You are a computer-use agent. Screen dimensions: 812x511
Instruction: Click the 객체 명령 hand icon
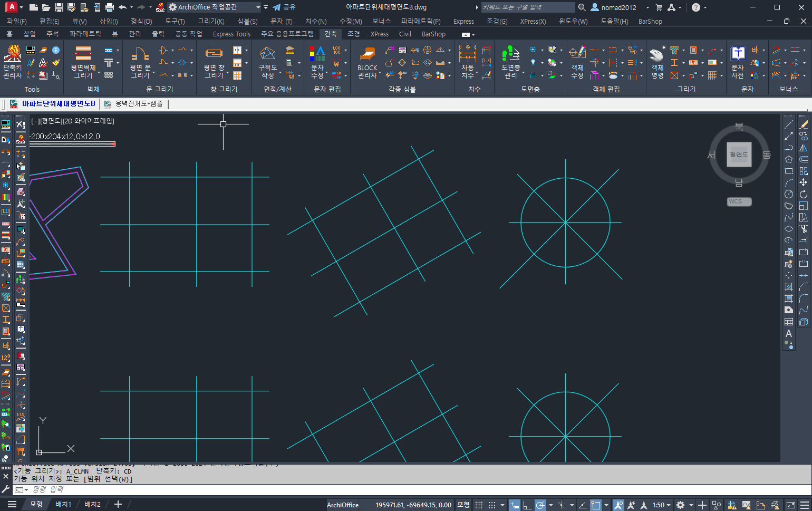[x=657, y=62]
